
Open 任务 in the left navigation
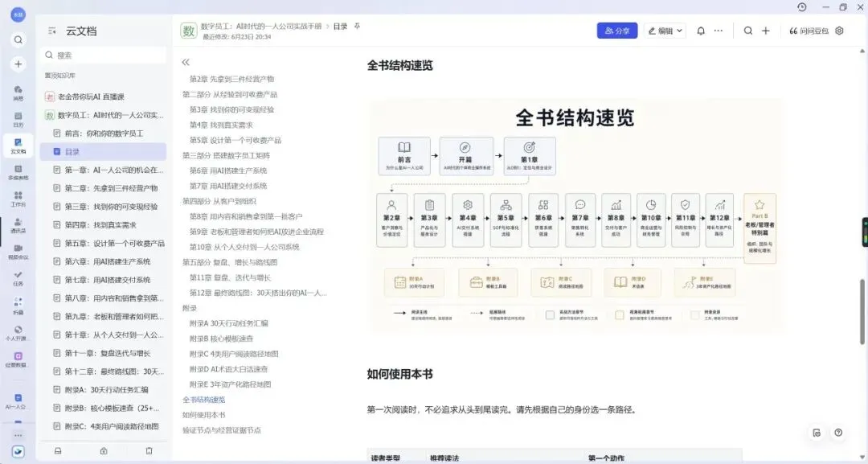(18, 278)
